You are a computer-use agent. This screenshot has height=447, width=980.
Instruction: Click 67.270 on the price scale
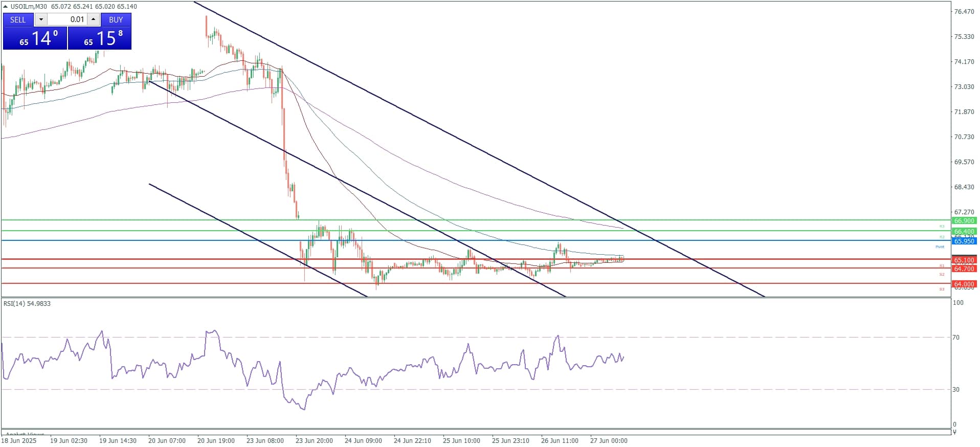pyautogui.click(x=964, y=212)
